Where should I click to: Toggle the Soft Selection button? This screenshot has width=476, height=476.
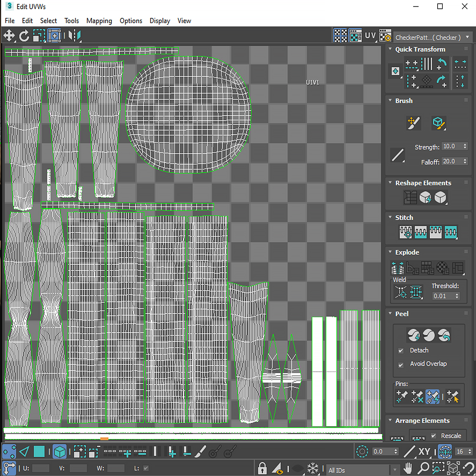pyautogui.click(x=362, y=451)
